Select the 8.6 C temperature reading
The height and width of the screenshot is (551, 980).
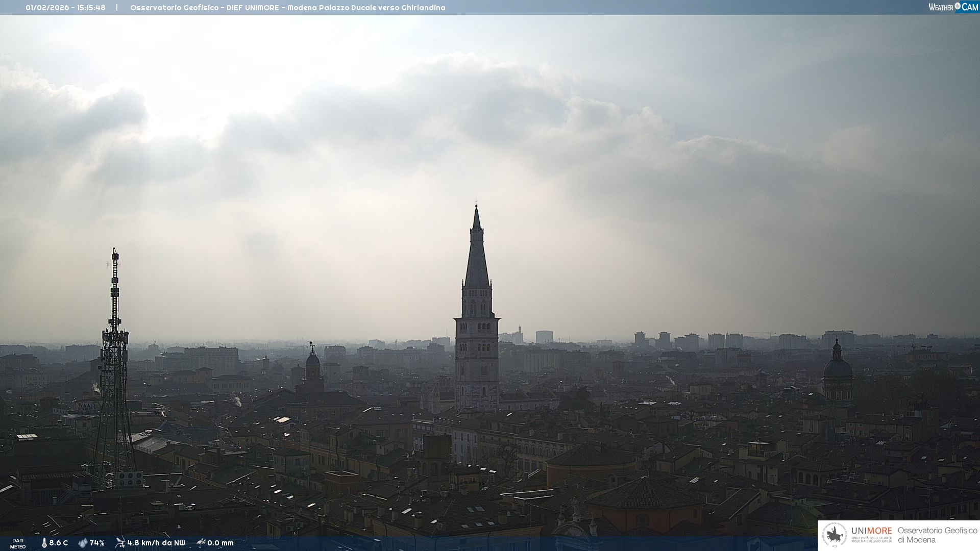click(x=59, y=543)
